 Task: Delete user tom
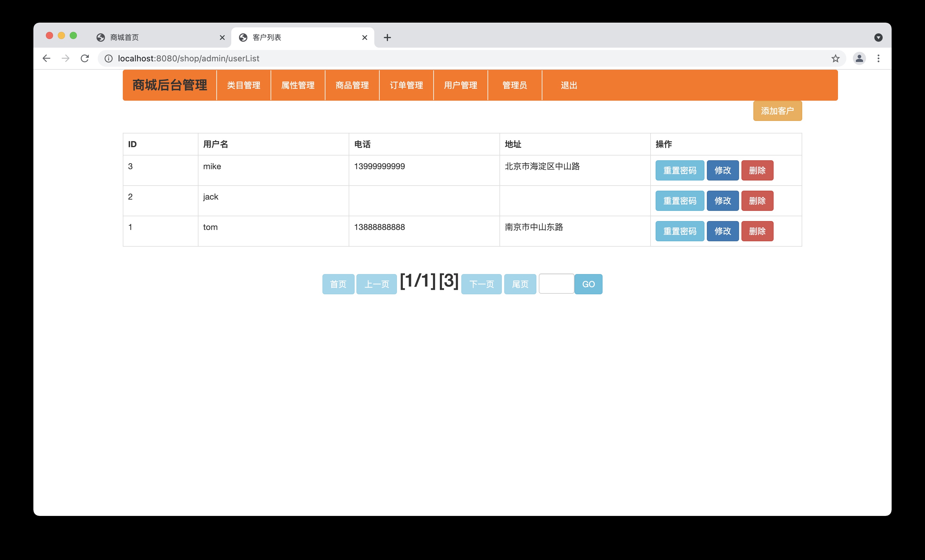(x=757, y=231)
